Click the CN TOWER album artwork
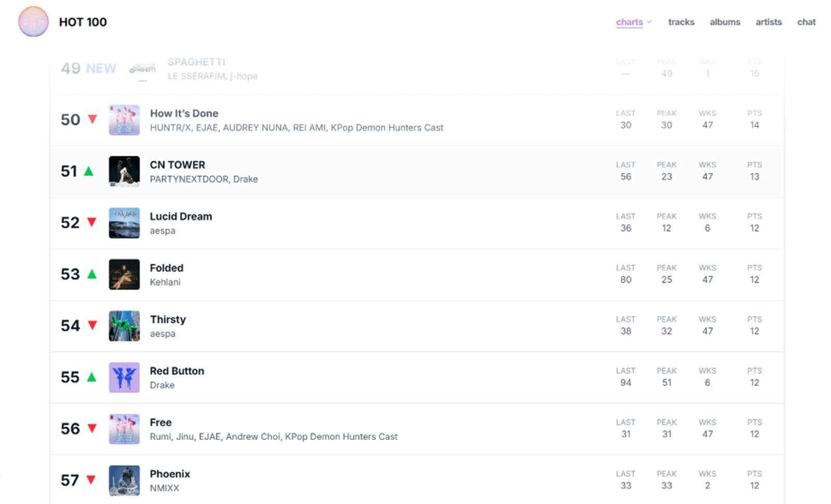 coord(124,171)
